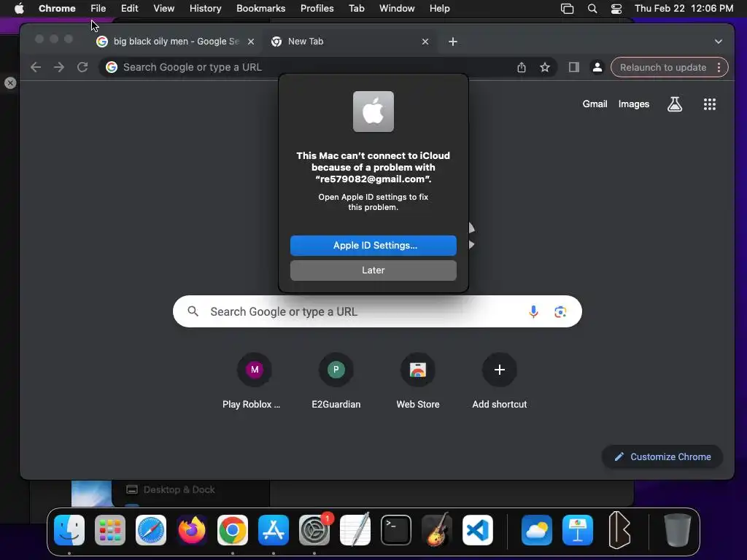Open App Store from the Dock

[x=274, y=530]
